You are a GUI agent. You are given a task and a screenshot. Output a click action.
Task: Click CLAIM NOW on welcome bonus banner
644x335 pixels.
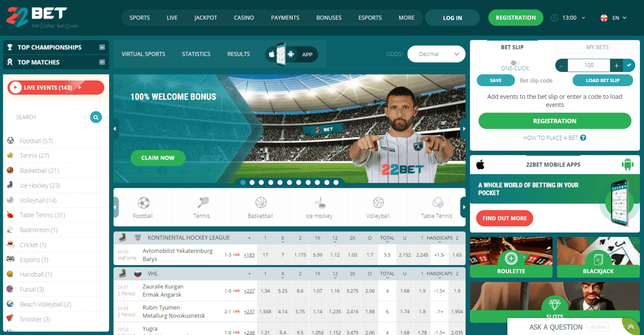pyautogui.click(x=158, y=158)
